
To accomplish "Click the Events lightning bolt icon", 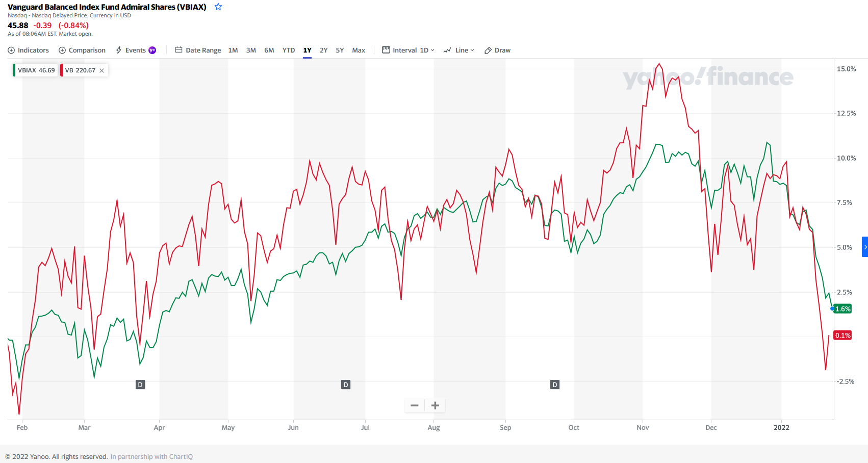I will coord(119,50).
